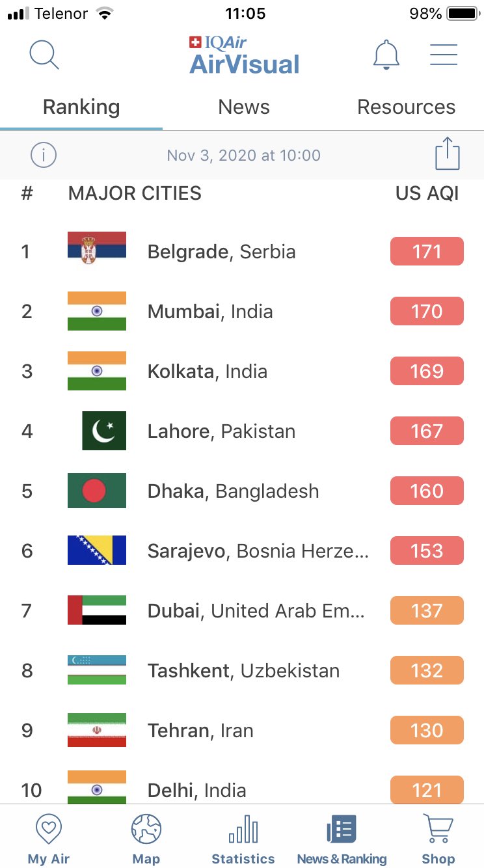This screenshot has width=484, height=868.
Task: Tap the Bangladesh flag thumbnail
Action: 97,491
